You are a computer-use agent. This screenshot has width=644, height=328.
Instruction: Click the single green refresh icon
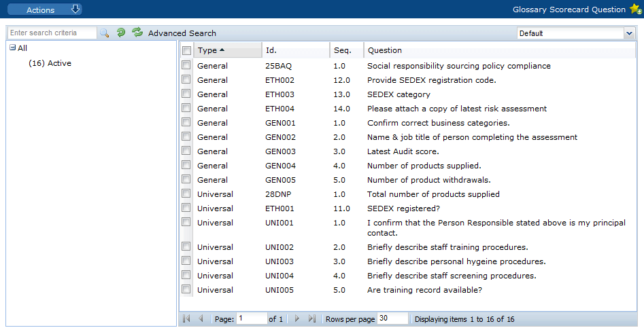pos(121,33)
